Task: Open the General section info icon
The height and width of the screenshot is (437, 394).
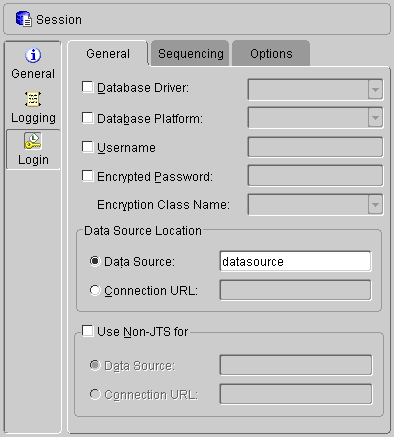Action: 33,55
